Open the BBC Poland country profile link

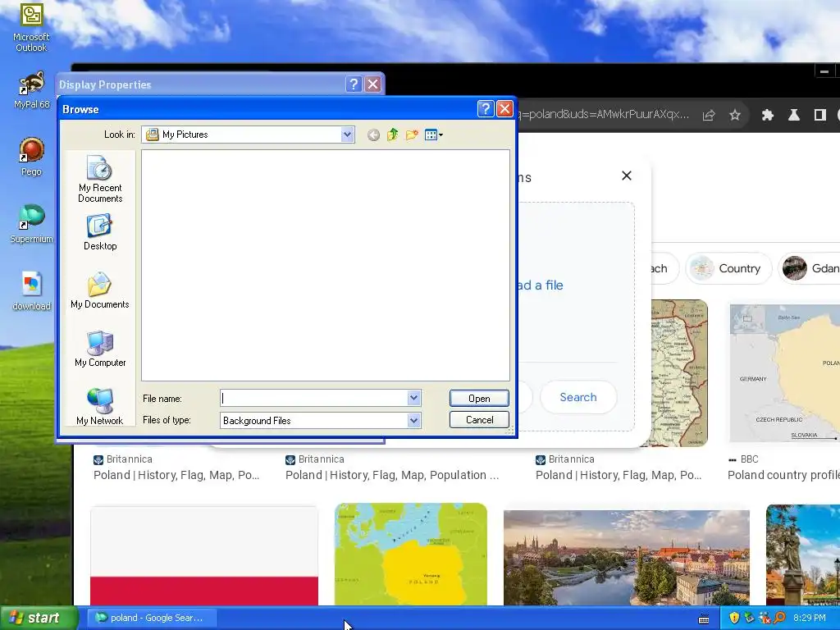pos(783,475)
